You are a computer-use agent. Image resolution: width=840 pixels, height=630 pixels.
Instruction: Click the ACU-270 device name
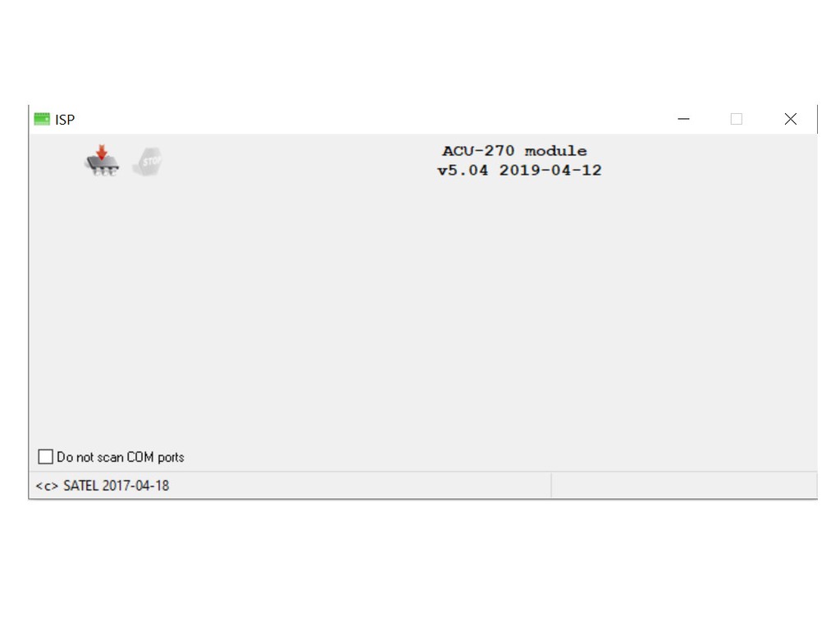coord(478,151)
